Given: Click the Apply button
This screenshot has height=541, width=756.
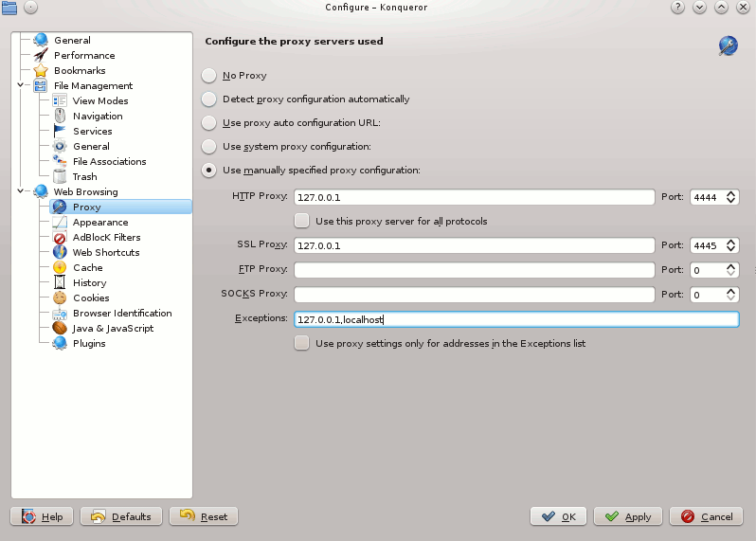Looking at the screenshot, I should 628,516.
